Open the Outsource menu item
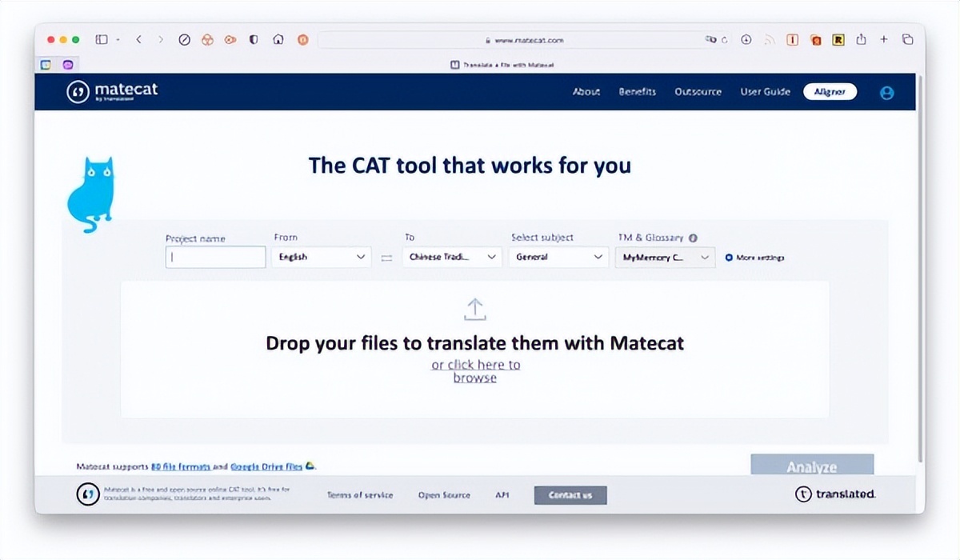This screenshot has height=560, width=960. [698, 92]
